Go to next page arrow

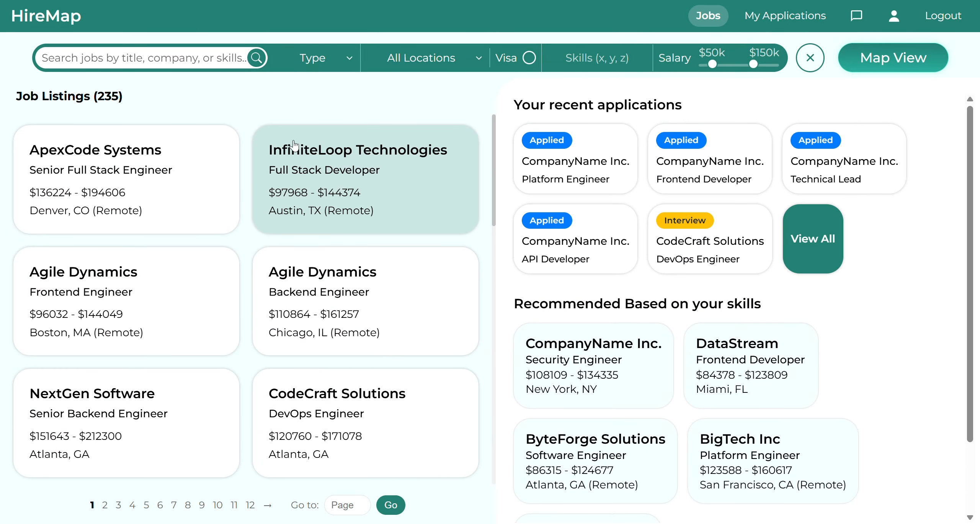268,505
